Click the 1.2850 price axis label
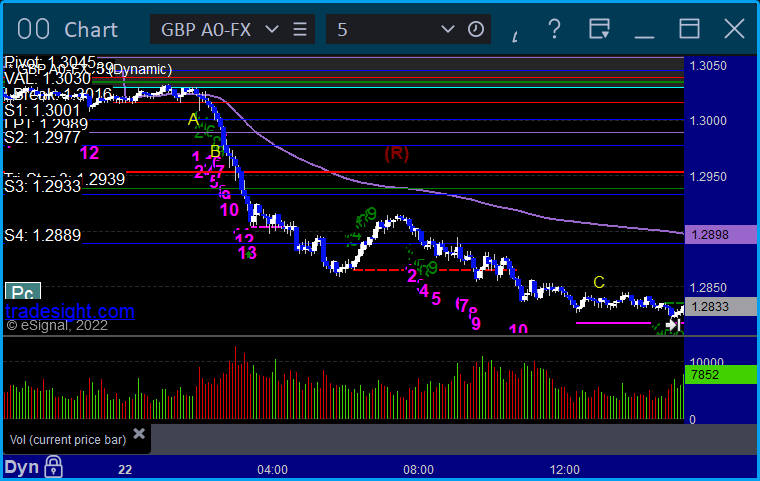The image size is (760, 481). coord(708,288)
